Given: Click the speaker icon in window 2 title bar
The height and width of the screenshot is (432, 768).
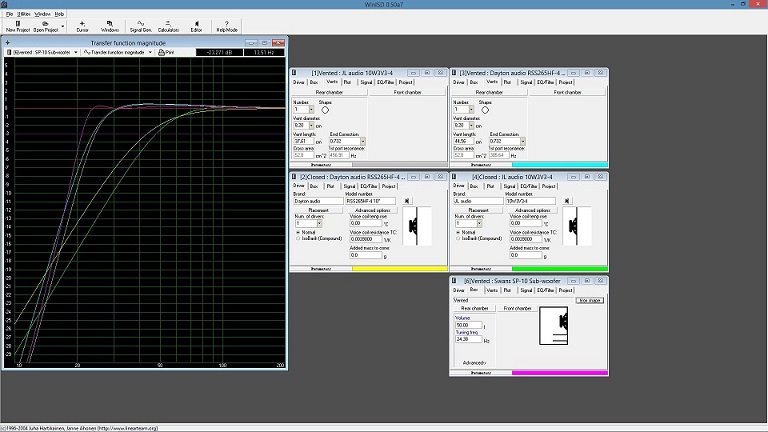Looking at the screenshot, I should tap(294, 176).
